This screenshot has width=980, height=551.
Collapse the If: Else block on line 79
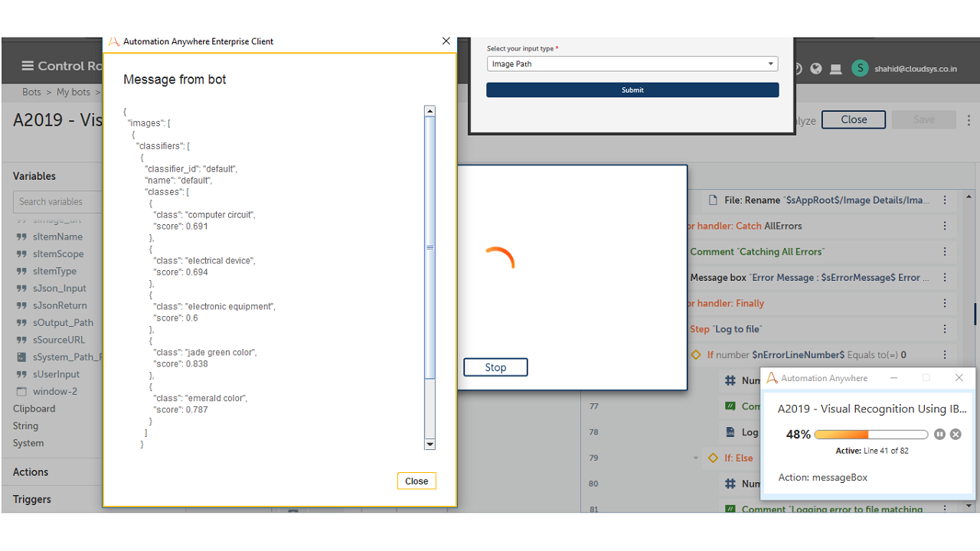tap(696, 458)
